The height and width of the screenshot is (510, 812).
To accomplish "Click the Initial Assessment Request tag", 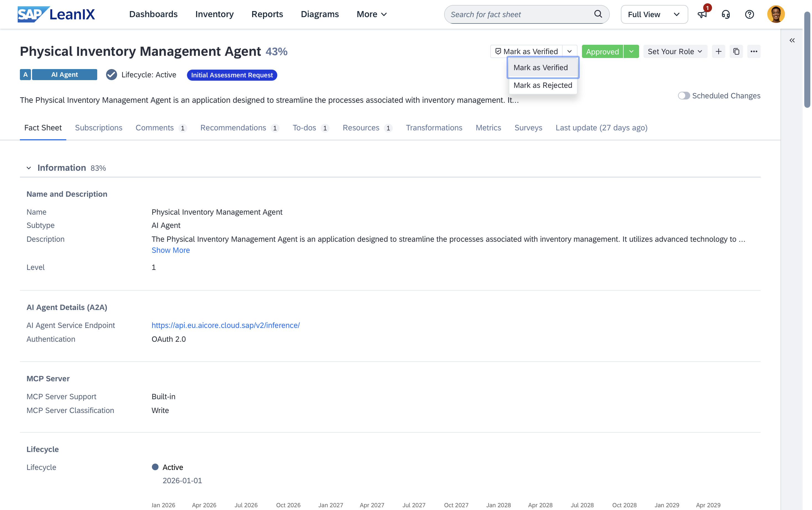I will click(232, 75).
